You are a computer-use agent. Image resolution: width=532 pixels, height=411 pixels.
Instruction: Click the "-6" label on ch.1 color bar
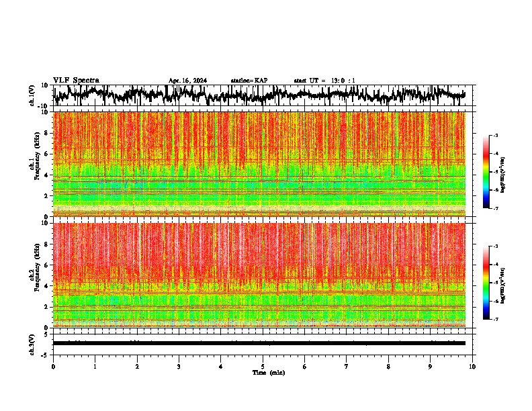[496, 190]
